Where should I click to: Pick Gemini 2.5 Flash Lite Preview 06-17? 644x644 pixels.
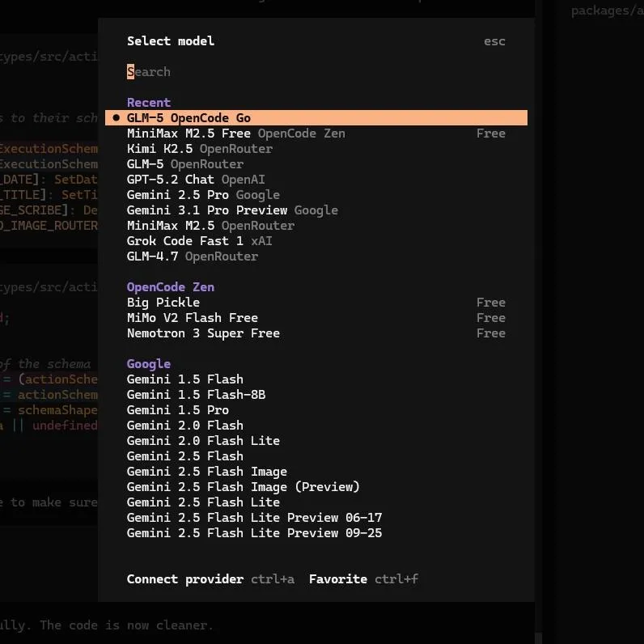(316, 518)
